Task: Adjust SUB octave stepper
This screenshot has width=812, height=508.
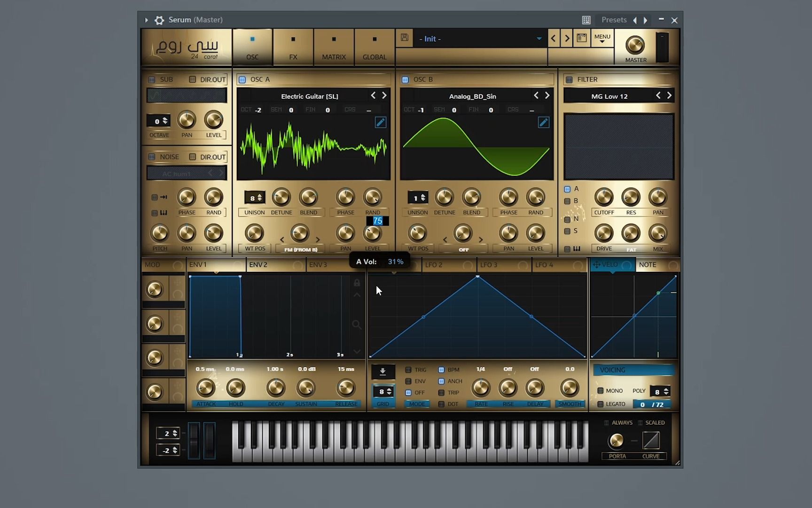Action: (158, 121)
